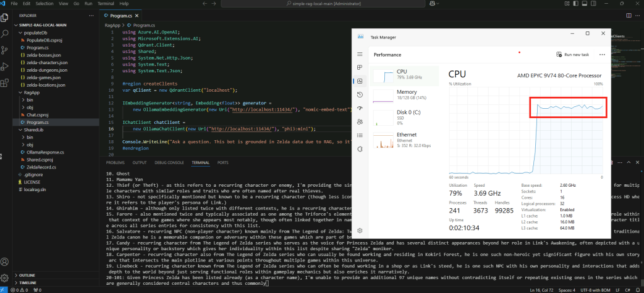
Task: Click the VS Code command center search box
Action: point(323,3)
